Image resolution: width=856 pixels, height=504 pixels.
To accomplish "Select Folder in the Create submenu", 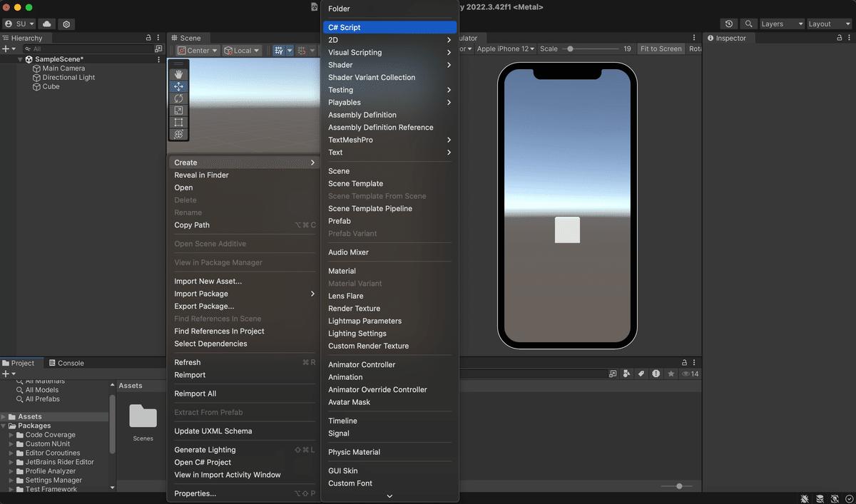I will pyautogui.click(x=389, y=9).
